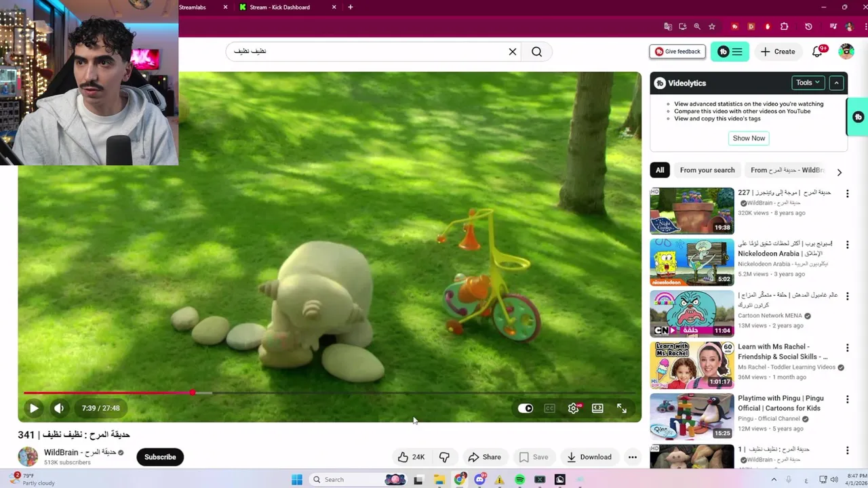Open a new browser tab with plus
This screenshot has height=488, width=868.
click(351, 7)
